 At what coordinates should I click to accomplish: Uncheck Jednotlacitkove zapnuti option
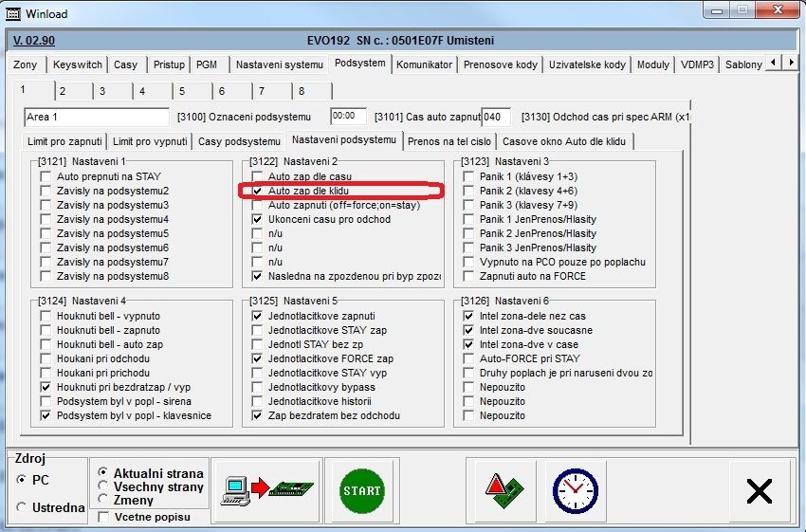click(258, 316)
